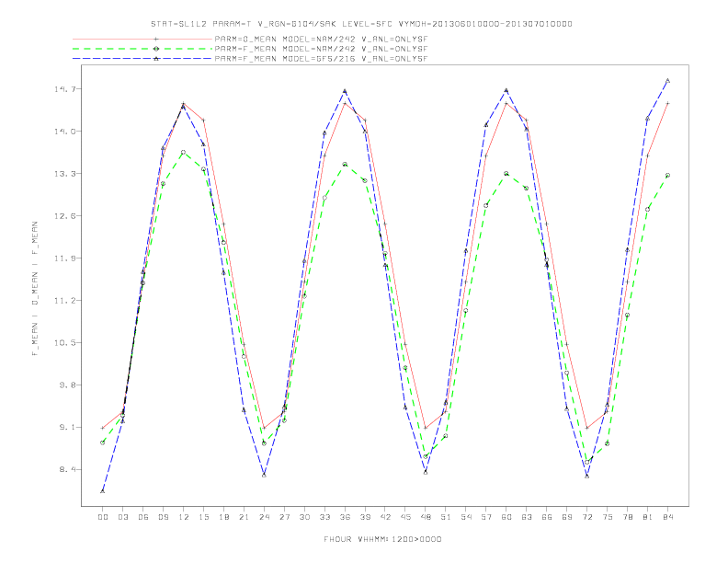Click the FHOUR VHHMM:1200>0000 x-axis title
The image size is (728, 563).
pos(382,539)
